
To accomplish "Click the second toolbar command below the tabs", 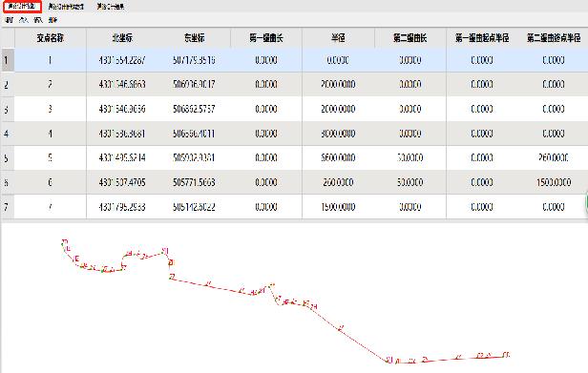I will [24, 20].
